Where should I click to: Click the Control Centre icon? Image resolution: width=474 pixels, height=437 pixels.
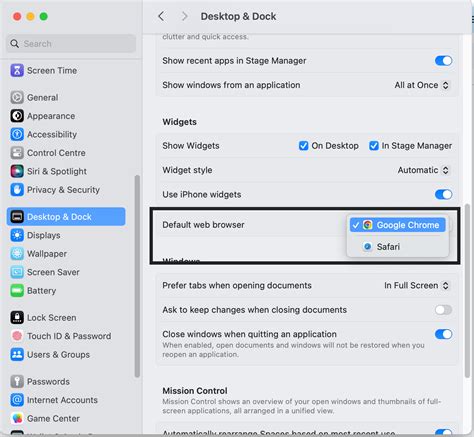tap(17, 153)
